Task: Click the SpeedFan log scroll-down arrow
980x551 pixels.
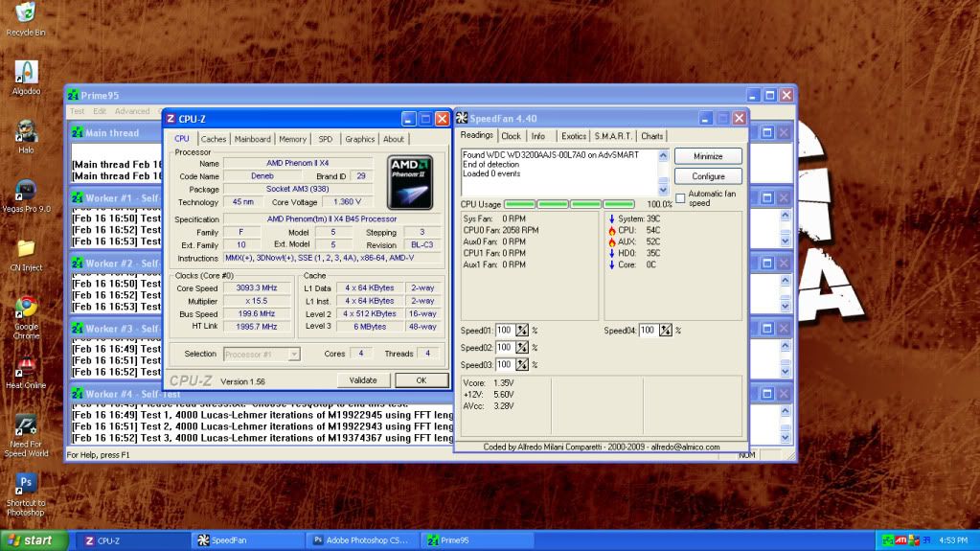Action: 663,190
